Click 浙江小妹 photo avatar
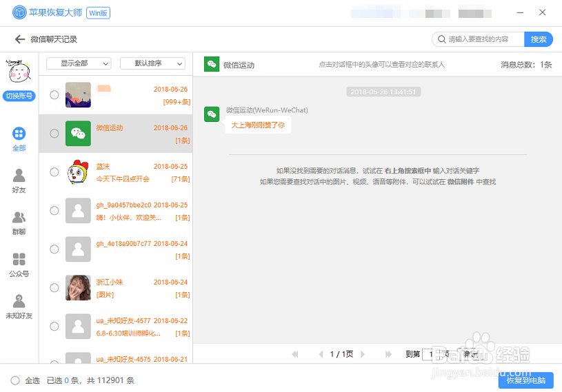562x392 pixels. click(x=78, y=288)
